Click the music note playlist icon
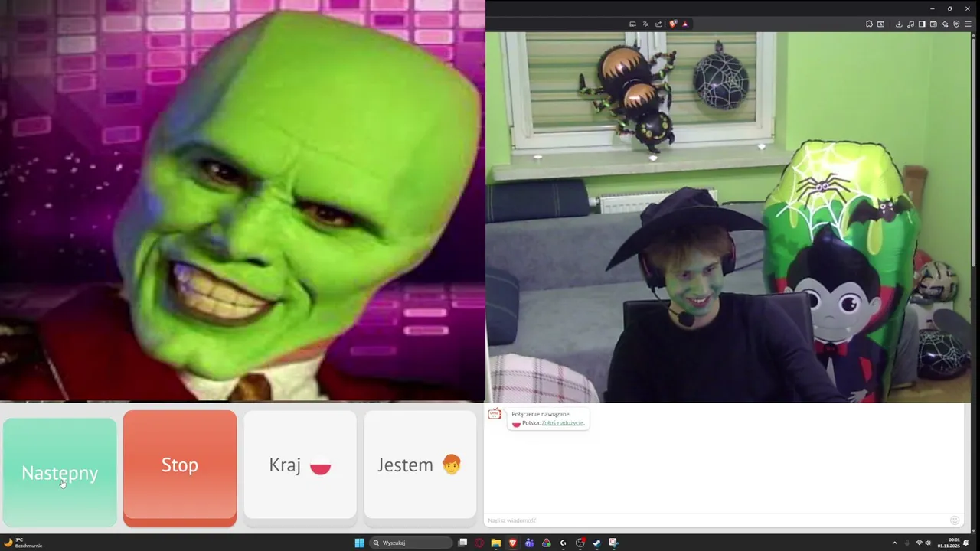The height and width of the screenshot is (551, 980). click(910, 24)
